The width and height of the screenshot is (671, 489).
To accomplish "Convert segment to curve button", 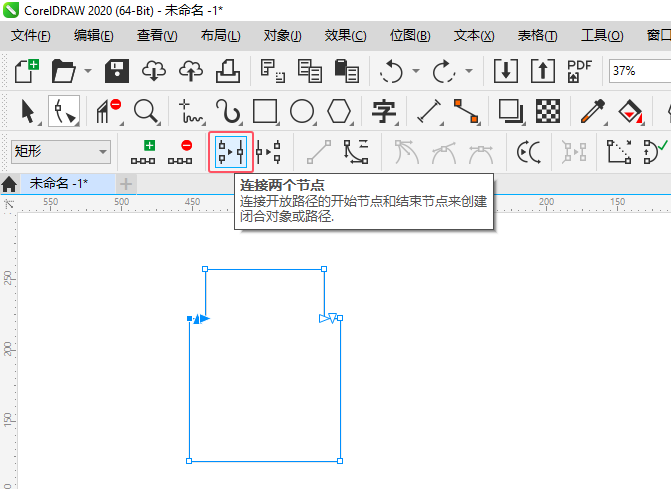I will pos(356,152).
